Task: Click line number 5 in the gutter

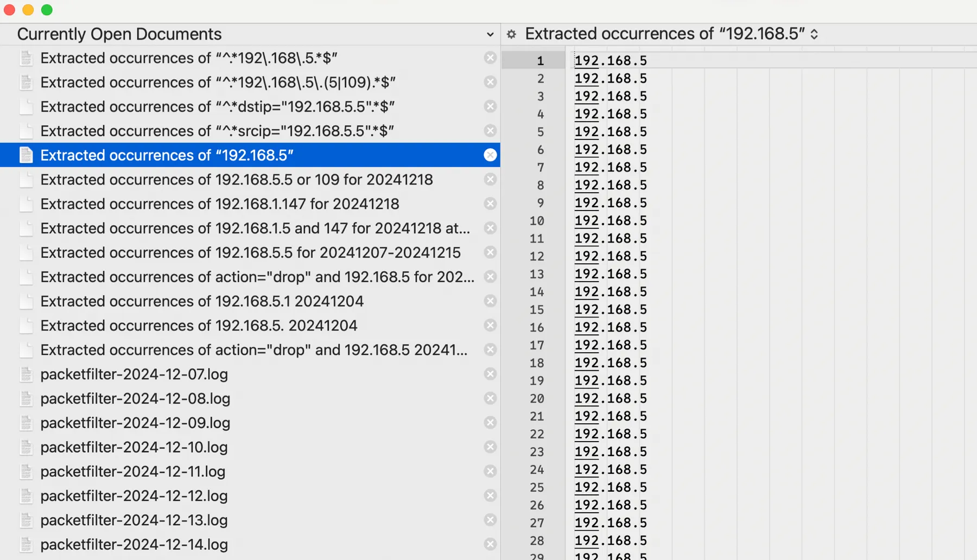Action: pyautogui.click(x=540, y=131)
